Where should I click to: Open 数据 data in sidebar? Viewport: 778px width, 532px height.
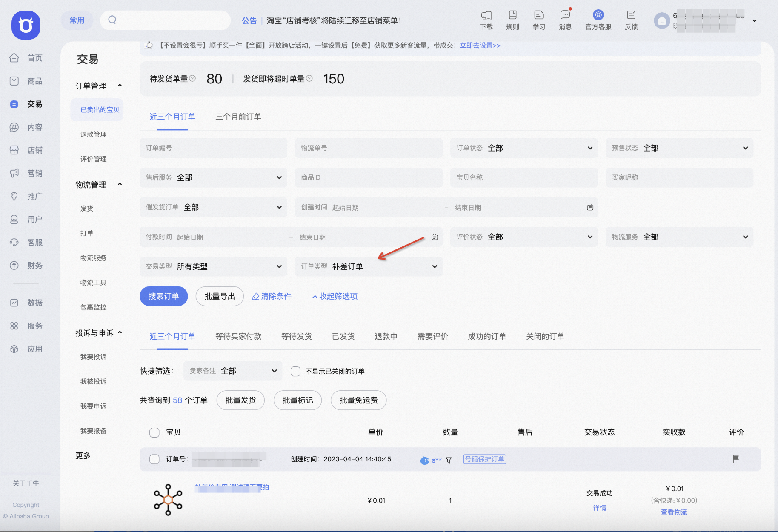coord(26,303)
